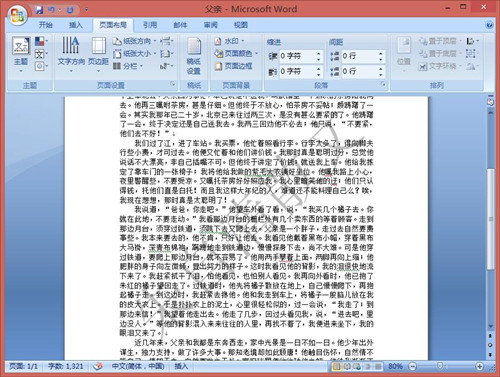Open the theme effects dropdown
The width and height of the screenshot is (500, 377).
(x=41, y=66)
